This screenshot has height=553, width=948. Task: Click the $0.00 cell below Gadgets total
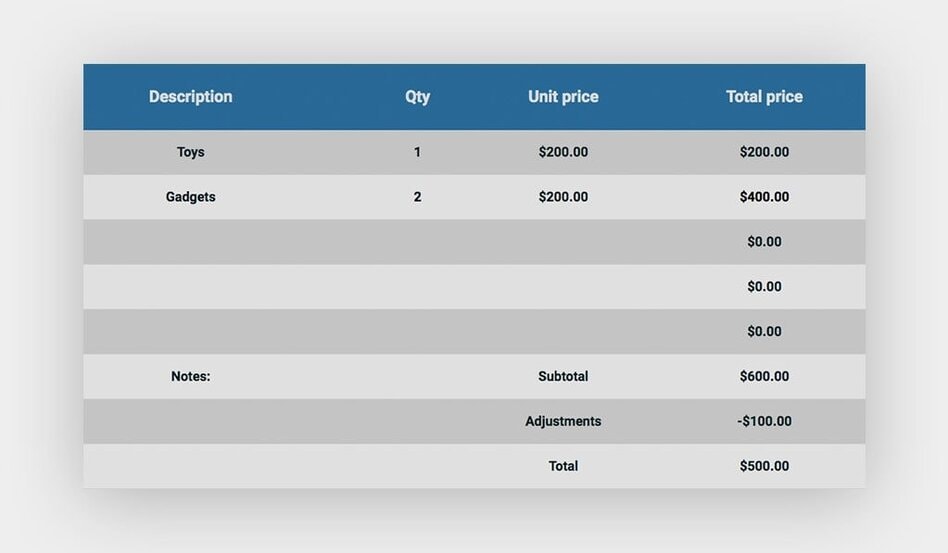tap(764, 242)
